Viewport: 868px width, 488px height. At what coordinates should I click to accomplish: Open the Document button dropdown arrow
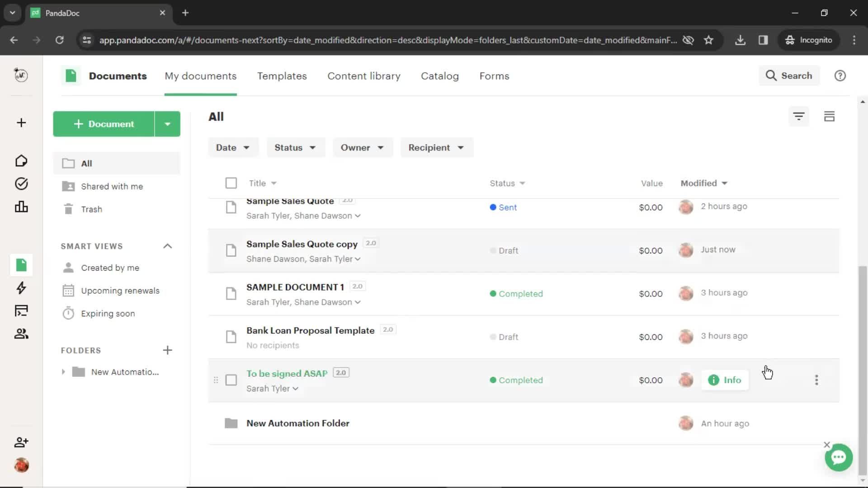pos(168,124)
